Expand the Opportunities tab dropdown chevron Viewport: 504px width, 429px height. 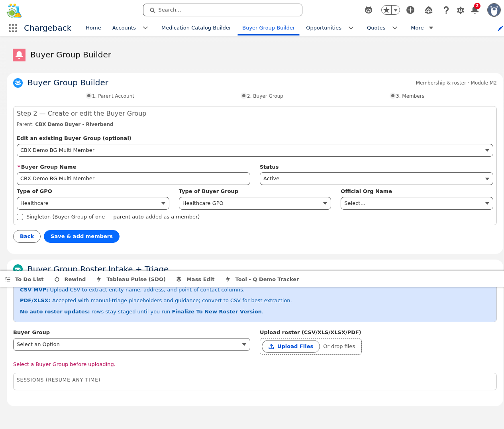[x=351, y=28]
